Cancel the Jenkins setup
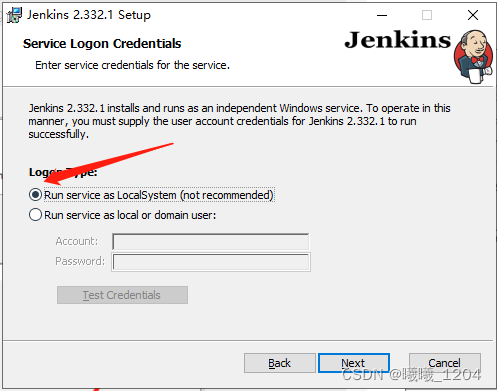 coord(445,363)
